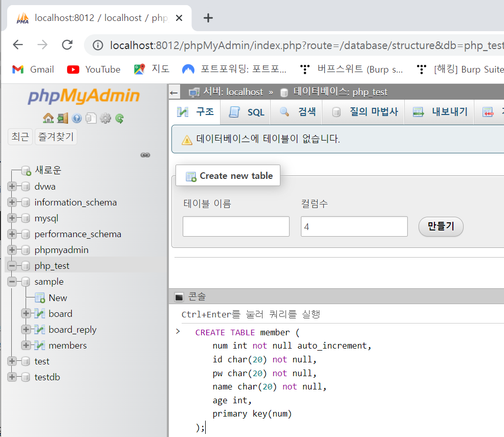Expand the members table node
The height and width of the screenshot is (437, 504).
[x=26, y=346]
